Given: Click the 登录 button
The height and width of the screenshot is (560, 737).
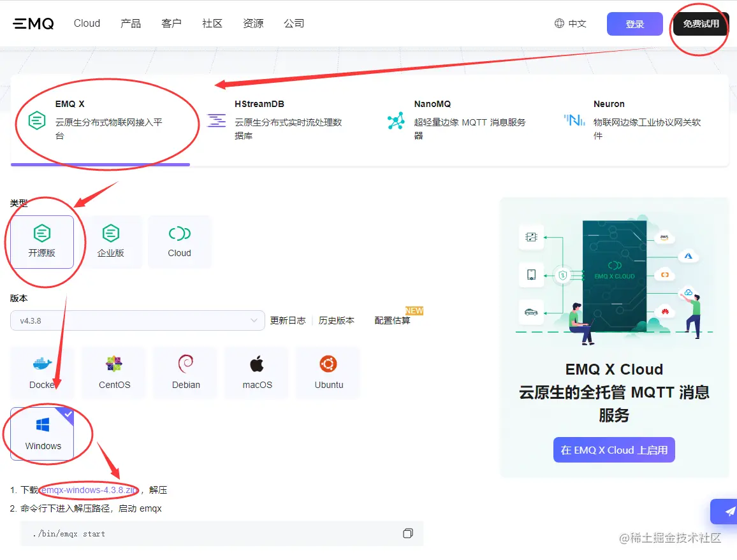Looking at the screenshot, I should 634,24.
